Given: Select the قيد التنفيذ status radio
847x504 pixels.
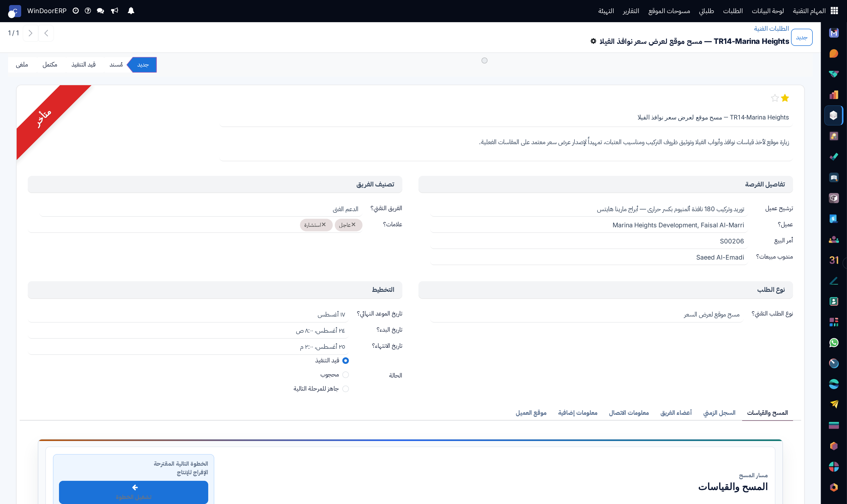Looking at the screenshot, I should pos(346,360).
